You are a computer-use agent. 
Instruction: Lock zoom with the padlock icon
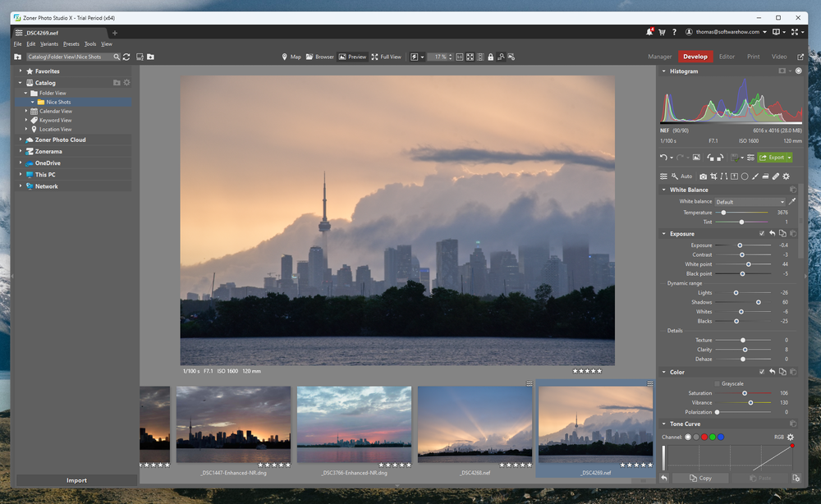pos(491,57)
